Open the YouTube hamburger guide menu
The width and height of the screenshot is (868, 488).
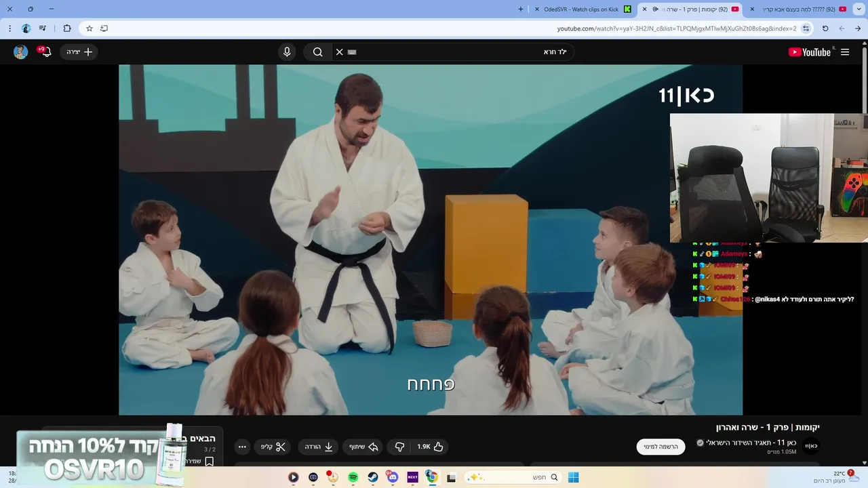coord(845,52)
